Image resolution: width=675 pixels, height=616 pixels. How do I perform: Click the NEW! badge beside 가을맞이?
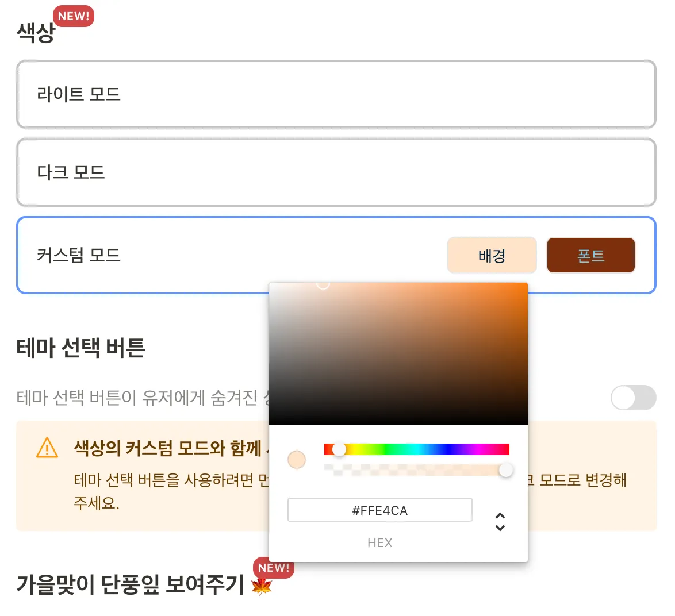pos(274,567)
